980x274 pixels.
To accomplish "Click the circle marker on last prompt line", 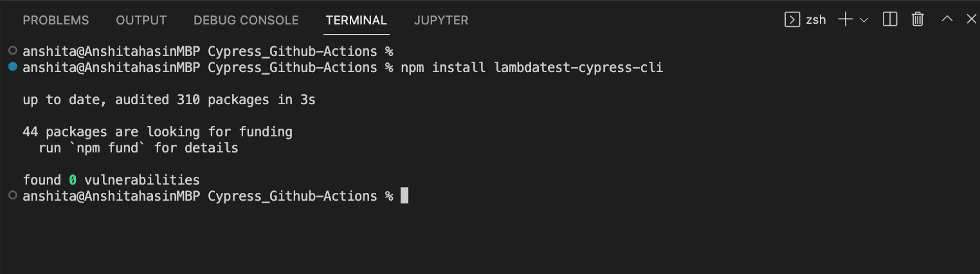I will point(13,195).
